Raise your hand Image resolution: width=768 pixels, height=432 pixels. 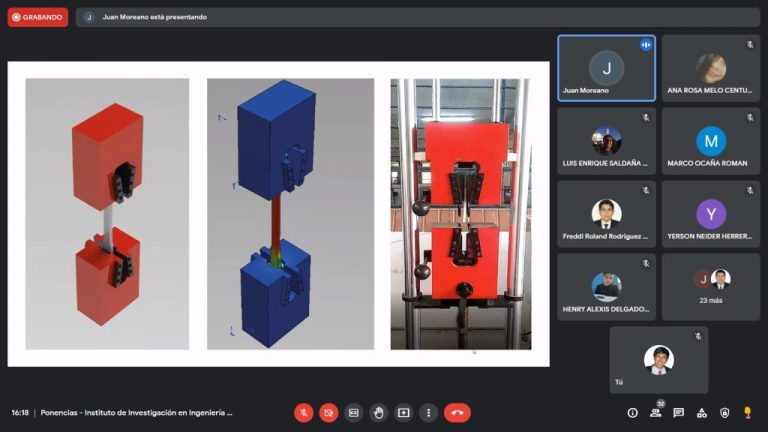pyautogui.click(x=379, y=412)
